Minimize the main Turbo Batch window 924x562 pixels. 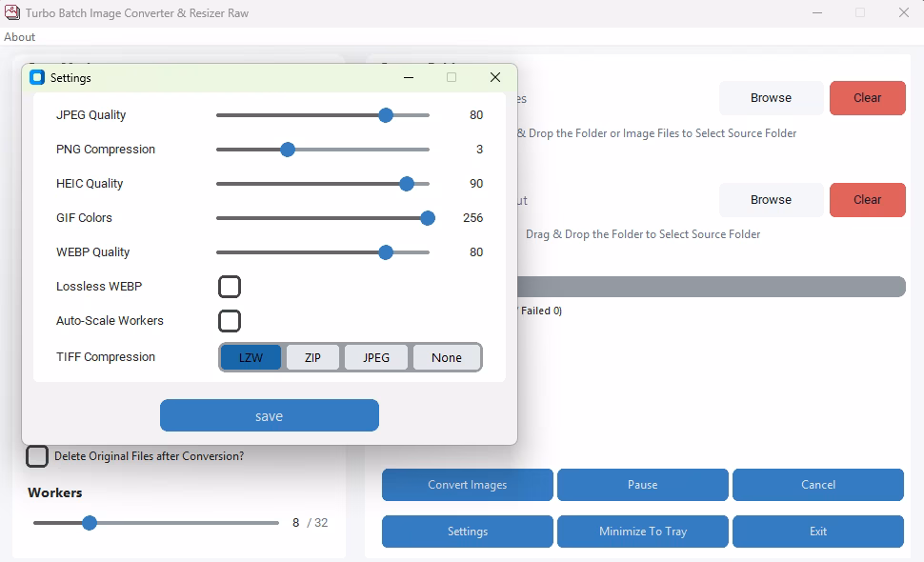click(817, 12)
